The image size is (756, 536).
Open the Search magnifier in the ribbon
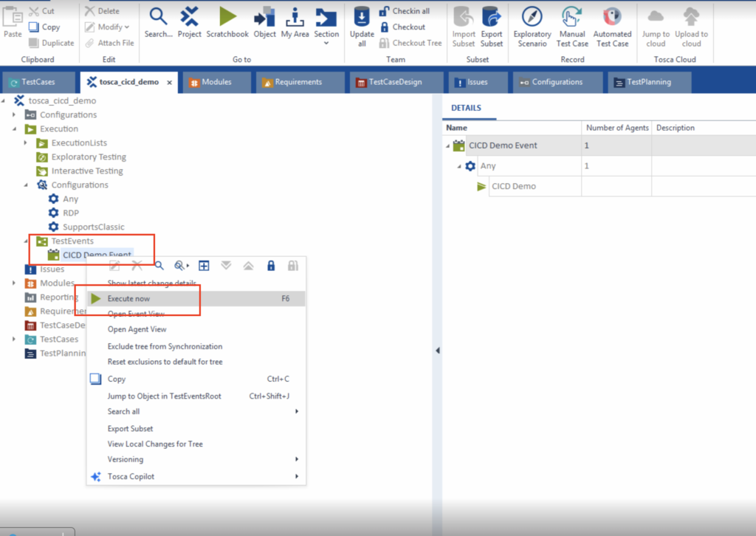click(x=158, y=16)
